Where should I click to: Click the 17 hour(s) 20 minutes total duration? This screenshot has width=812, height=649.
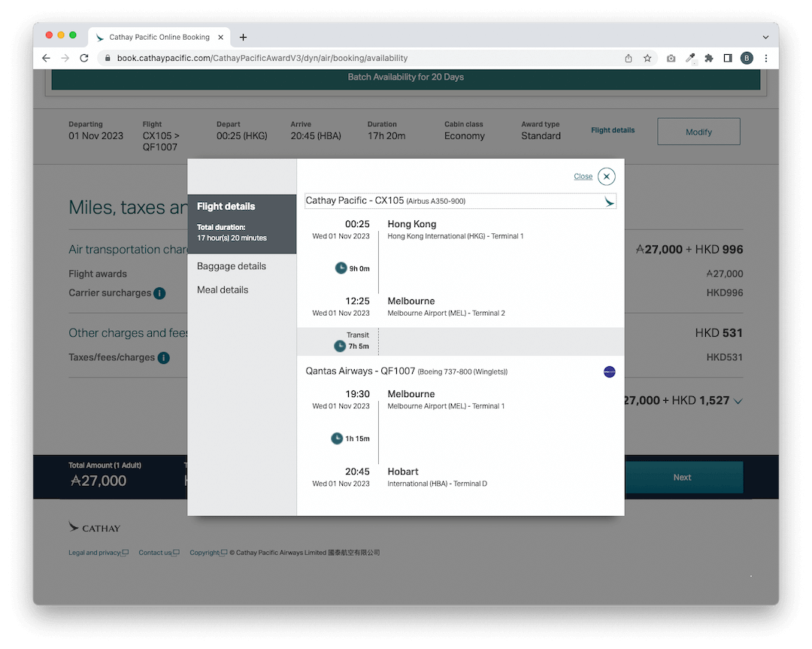232,238
